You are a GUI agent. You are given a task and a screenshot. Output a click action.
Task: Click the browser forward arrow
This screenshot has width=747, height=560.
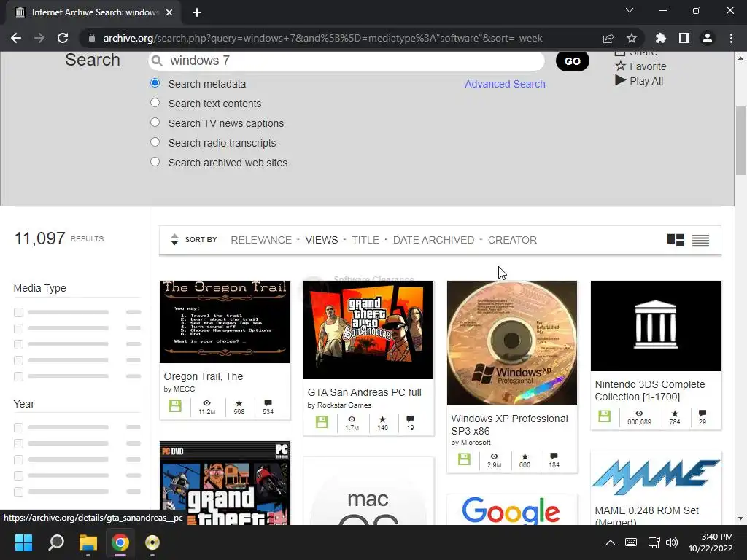[x=39, y=38]
